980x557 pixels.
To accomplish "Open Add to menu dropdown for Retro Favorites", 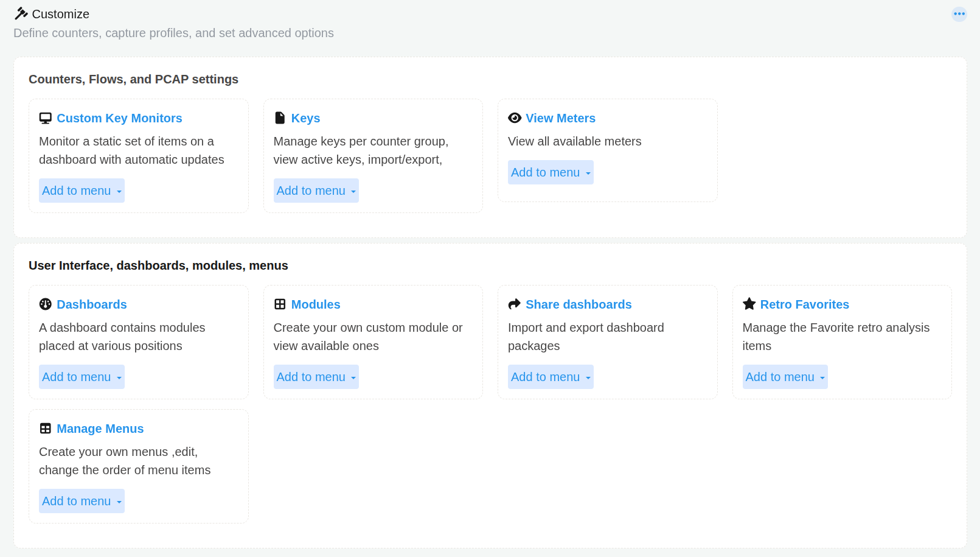I will pyautogui.click(x=785, y=377).
